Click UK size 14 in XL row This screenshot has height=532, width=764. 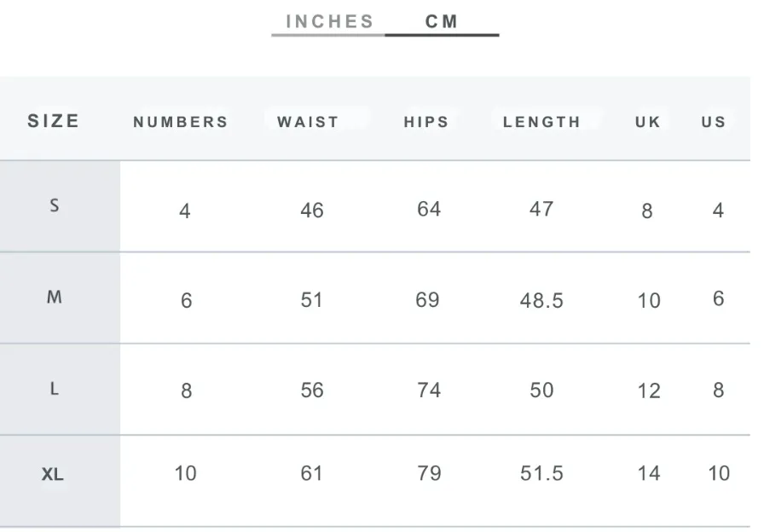(649, 473)
